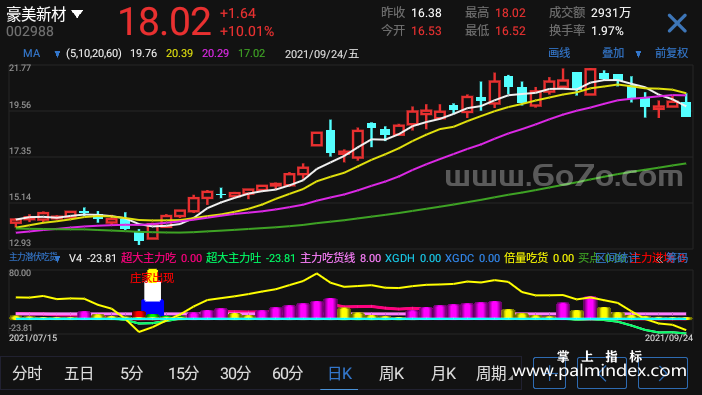The width and height of the screenshot is (702, 395).
Task: Switch to the 五日 tab
Action: (x=79, y=373)
